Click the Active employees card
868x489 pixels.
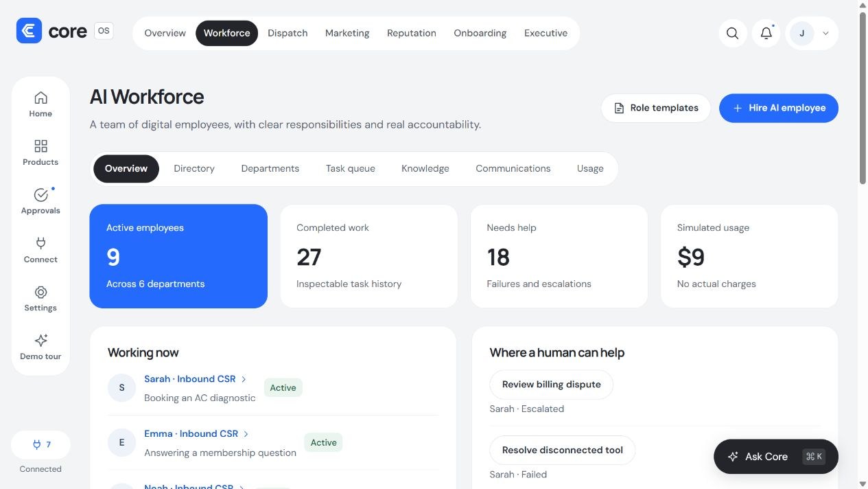coord(178,256)
